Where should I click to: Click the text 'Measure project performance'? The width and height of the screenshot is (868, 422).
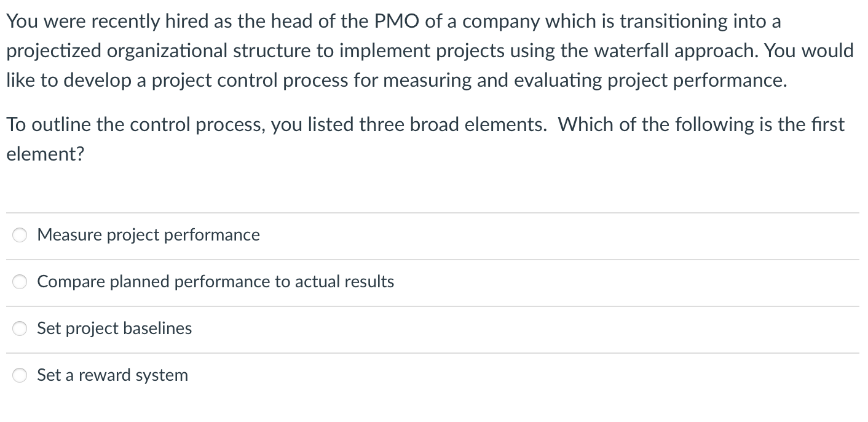pyautogui.click(x=148, y=235)
